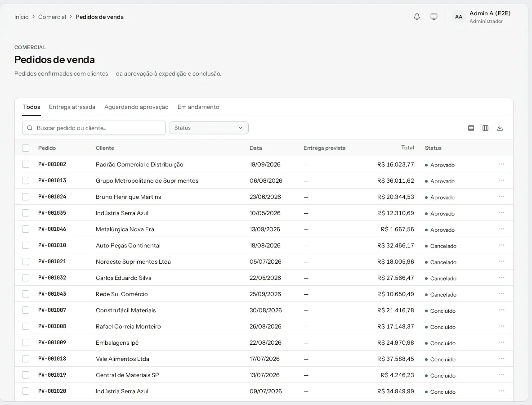Sort by Total column header
This screenshot has width=532, height=405.
407,148
